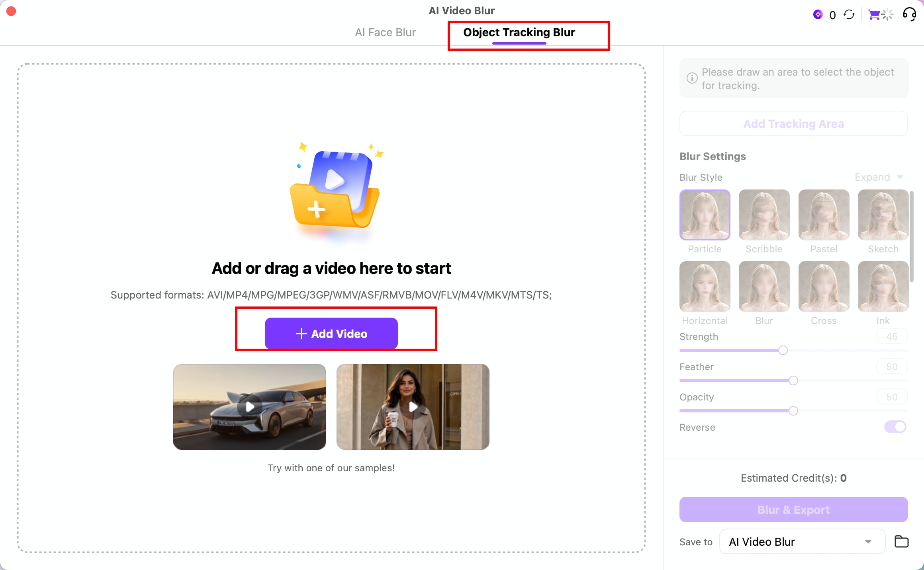Refresh the credits balance

pos(849,15)
